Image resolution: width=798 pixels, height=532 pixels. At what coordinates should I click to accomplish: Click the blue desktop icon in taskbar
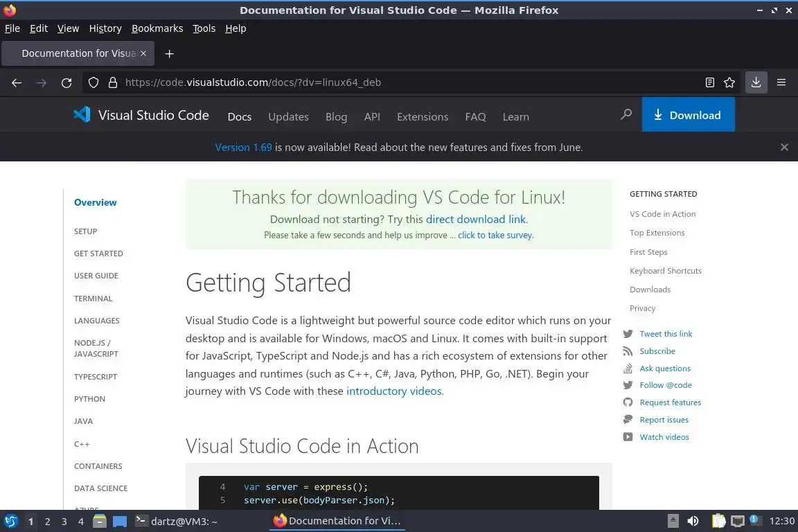120,522
